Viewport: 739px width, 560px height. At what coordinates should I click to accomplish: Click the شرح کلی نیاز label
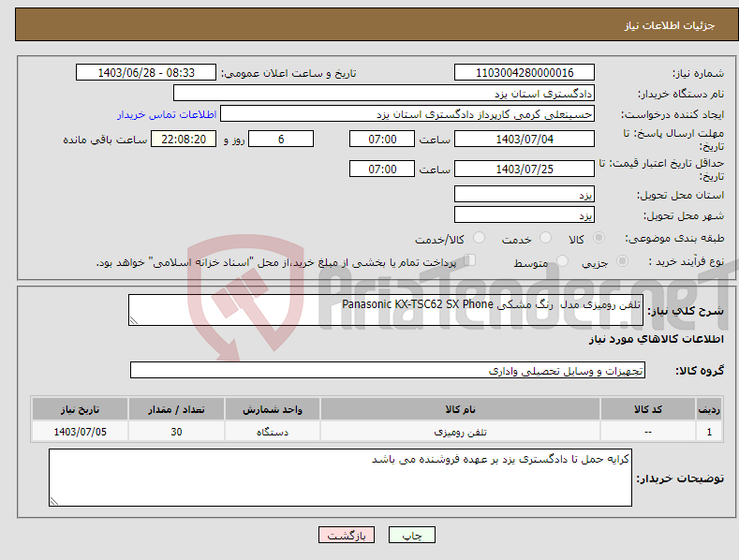coord(686,311)
